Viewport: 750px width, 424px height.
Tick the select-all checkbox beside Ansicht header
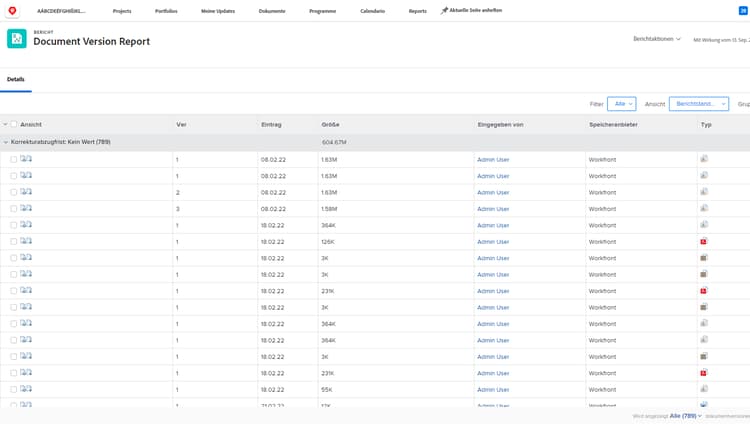14,125
